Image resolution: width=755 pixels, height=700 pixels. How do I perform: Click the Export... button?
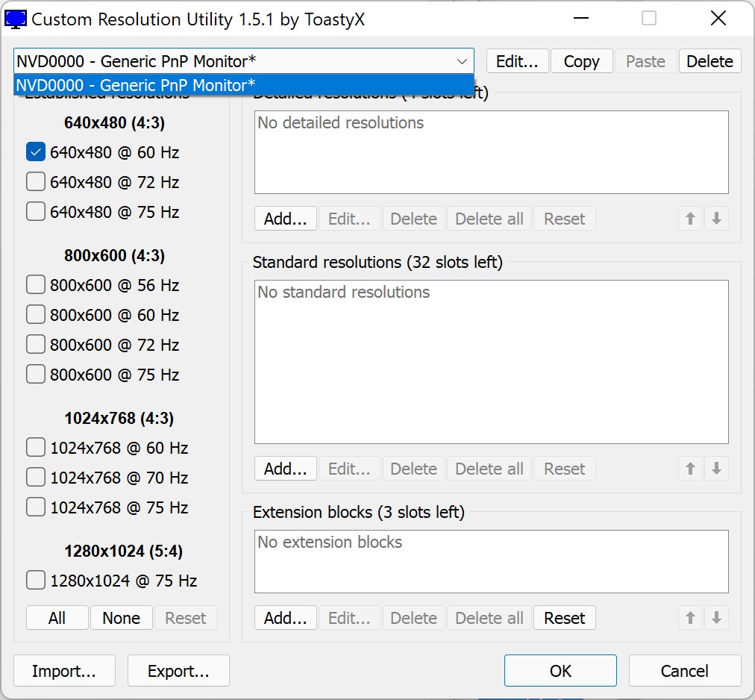tap(178, 671)
